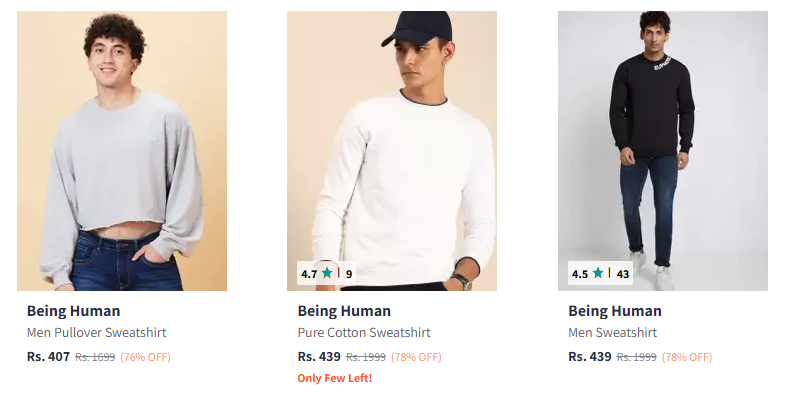Click the Only Few Left! stock notice

pyautogui.click(x=335, y=379)
